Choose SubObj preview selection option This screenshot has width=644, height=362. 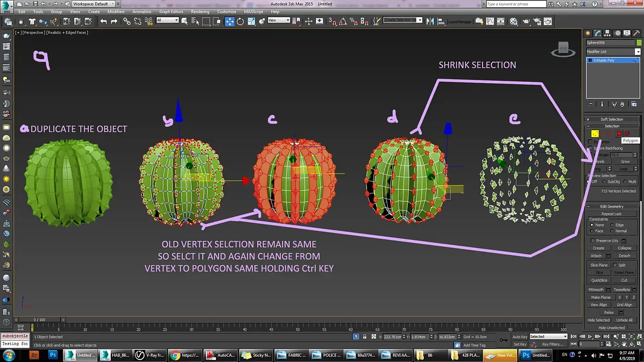pos(605,182)
